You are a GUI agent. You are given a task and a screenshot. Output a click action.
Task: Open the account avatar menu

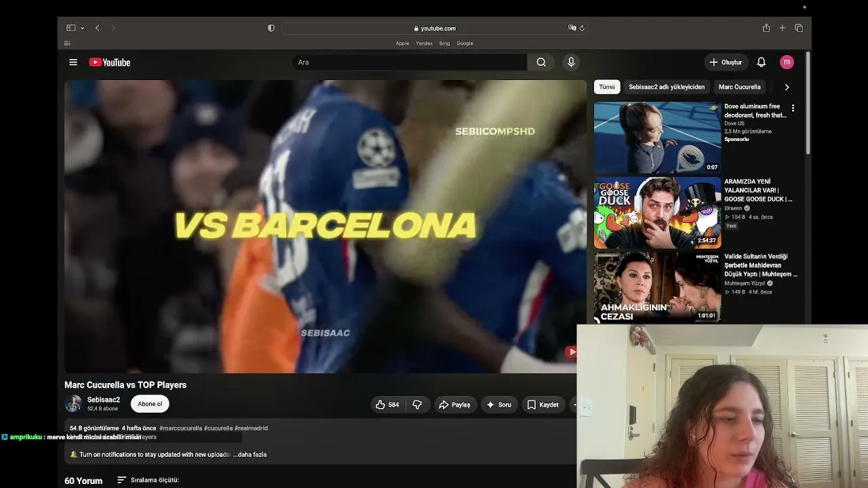point(787,62)
